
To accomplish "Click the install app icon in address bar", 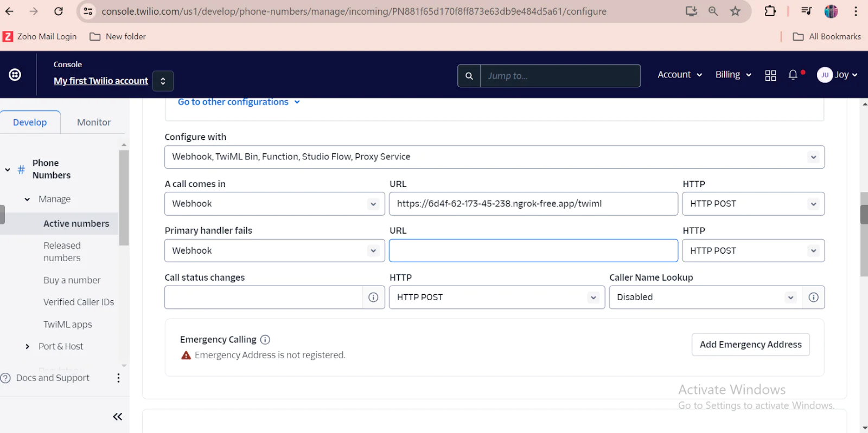I will (x=691, y=11).
